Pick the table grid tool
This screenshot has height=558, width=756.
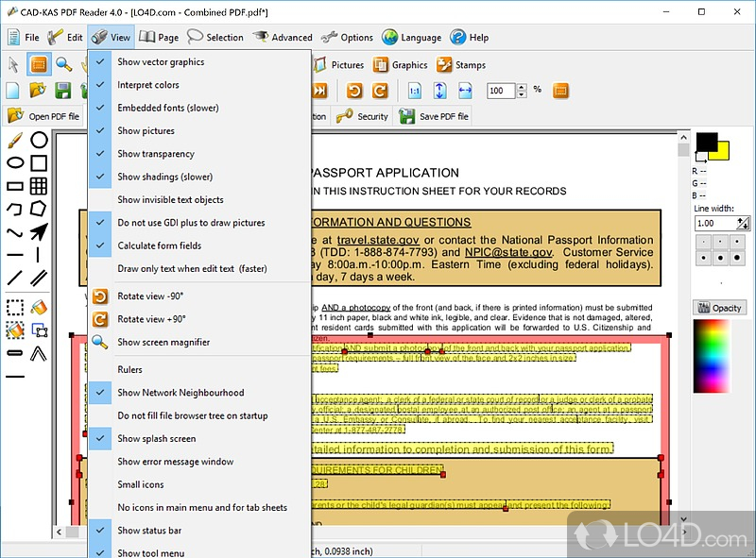(x=39, y=186)
